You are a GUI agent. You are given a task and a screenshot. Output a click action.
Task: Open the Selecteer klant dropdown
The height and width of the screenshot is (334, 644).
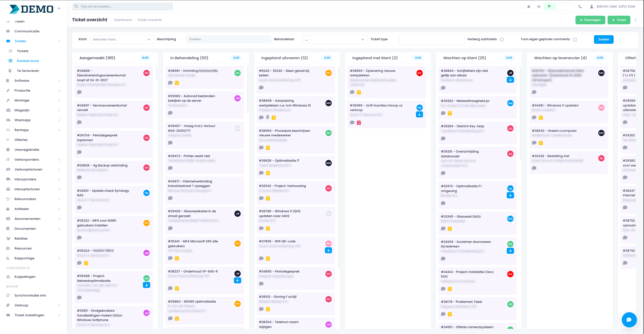[122, 39]
